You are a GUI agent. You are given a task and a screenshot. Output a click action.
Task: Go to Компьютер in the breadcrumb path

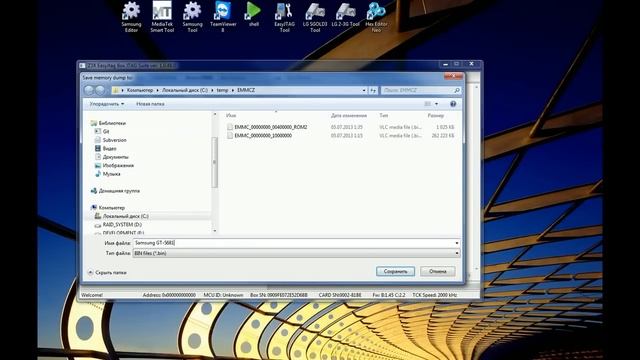pos(140,90)
